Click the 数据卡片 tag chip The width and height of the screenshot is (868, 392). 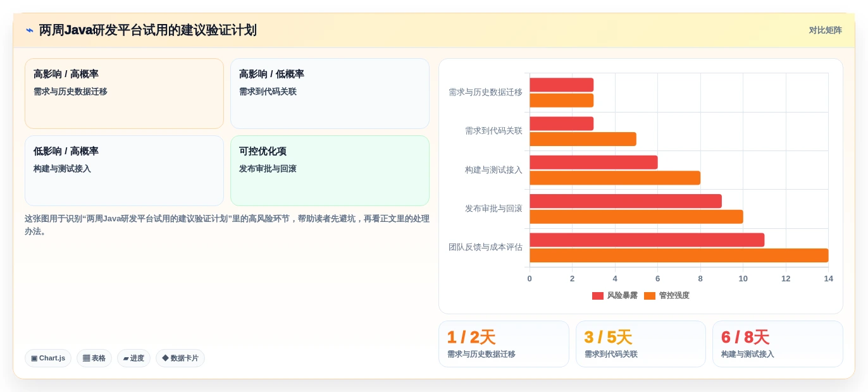pos(180,358)
